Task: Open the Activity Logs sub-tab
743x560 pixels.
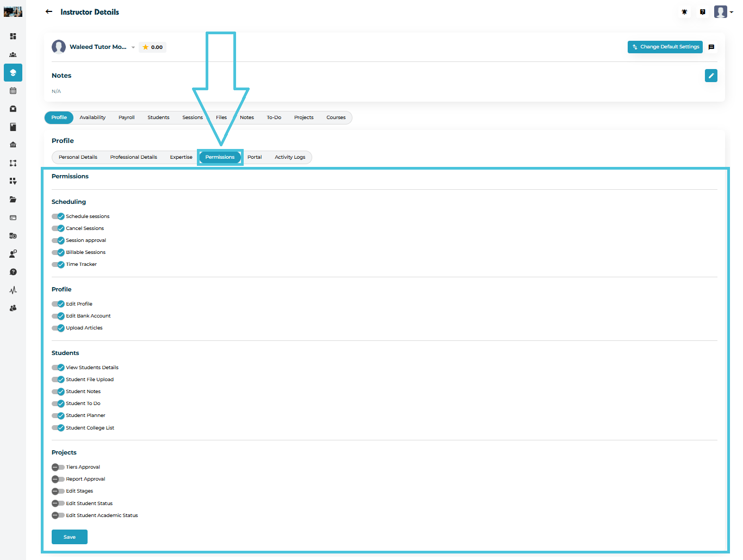Action: tap(289, 157)
